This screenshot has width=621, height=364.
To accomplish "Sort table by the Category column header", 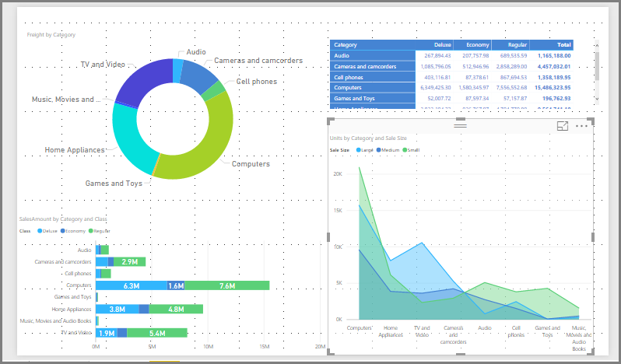I will pyautogui.click(x=346, y=45).
